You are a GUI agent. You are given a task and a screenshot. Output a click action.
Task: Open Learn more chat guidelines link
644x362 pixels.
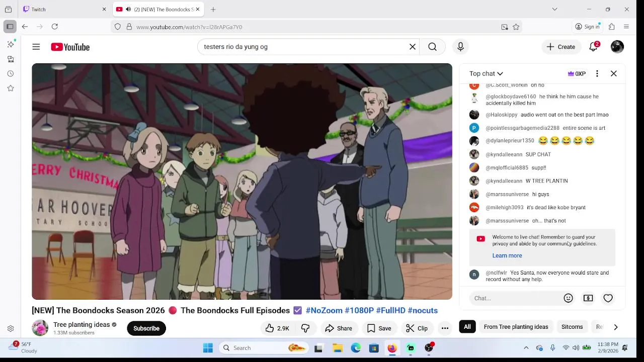[x=507, y=255]
